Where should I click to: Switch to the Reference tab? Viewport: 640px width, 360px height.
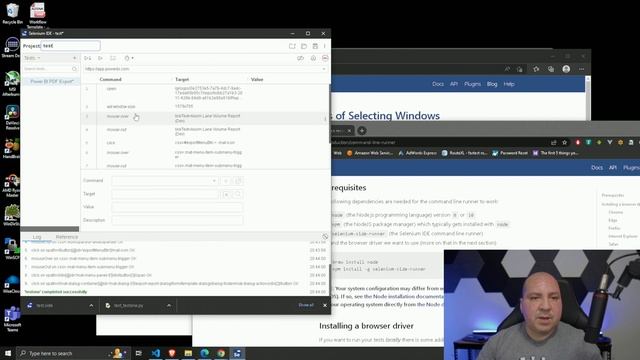67,237
